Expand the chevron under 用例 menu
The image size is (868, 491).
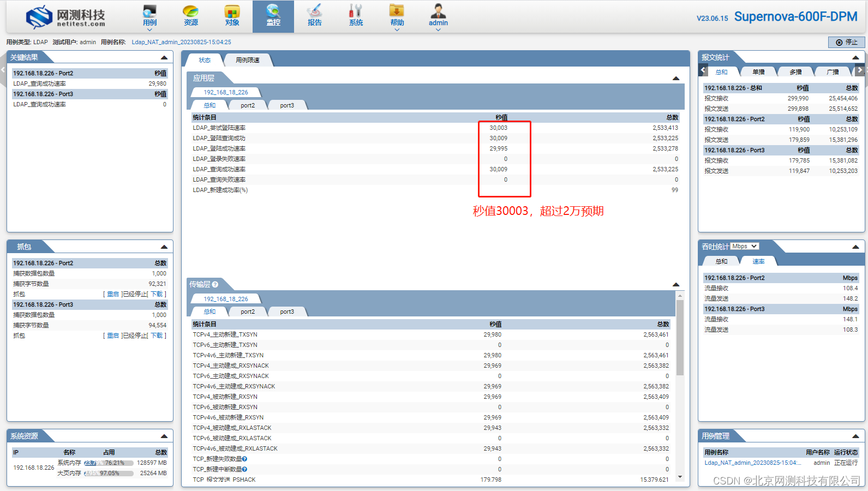pos(149,29)
